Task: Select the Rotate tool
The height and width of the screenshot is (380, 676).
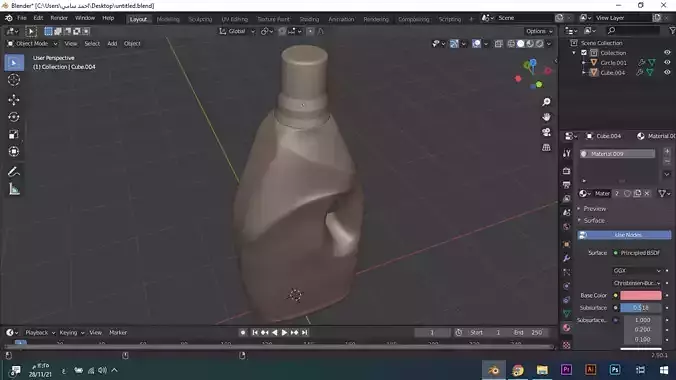Action: click(x=14, y=117)
